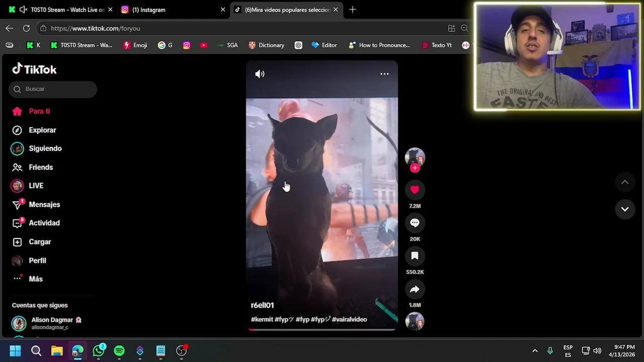Open File Explorer from taskbar
644x362 pixels.
point(57,351)
